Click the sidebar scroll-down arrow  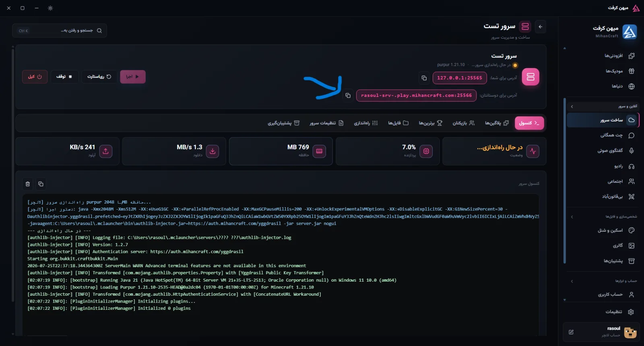(x=565, y=300)
